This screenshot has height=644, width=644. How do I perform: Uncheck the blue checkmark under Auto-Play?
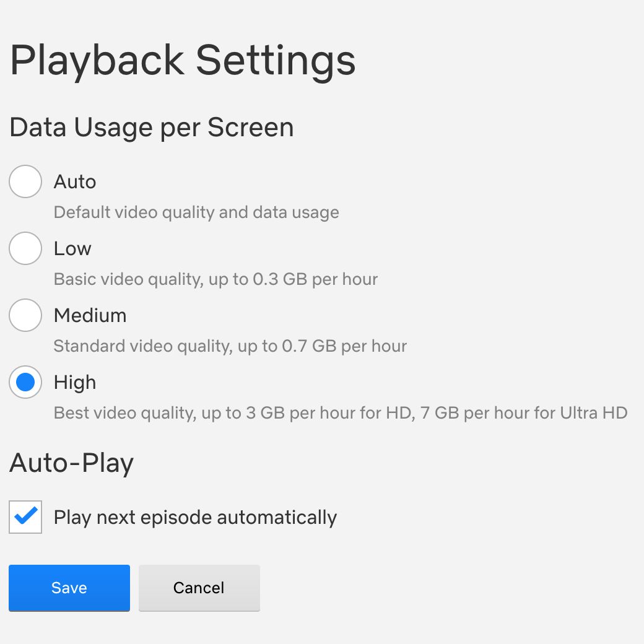(25, 517)
